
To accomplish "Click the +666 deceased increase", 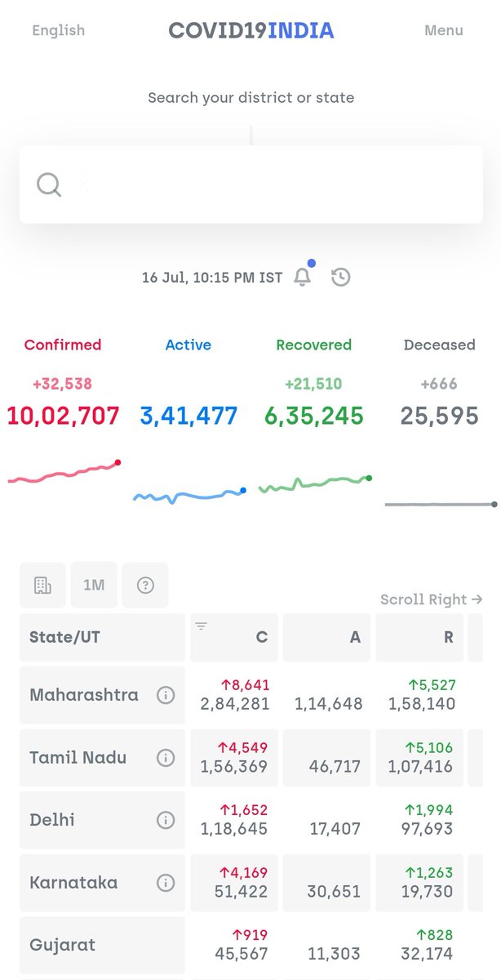I will click(x=440, y=384).
